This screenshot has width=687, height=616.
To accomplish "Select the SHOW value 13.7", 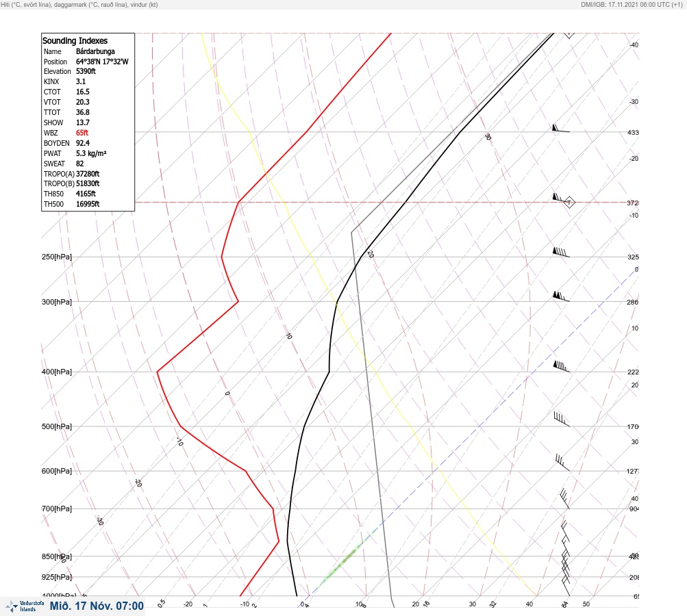I will 82,123.
